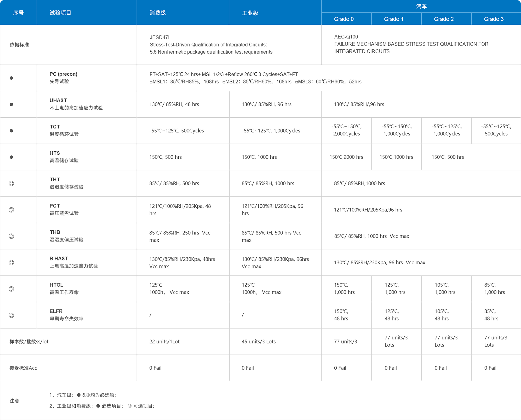Click the 工业级 column header
The height and width of the screenshot is (420, 521).
click(x=250, y=13)
